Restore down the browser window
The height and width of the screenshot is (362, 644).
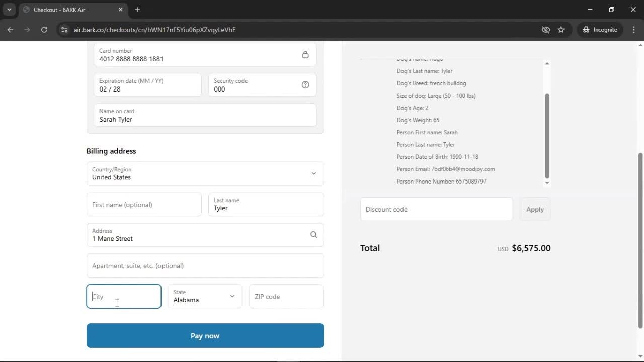(x=611, y=10)
